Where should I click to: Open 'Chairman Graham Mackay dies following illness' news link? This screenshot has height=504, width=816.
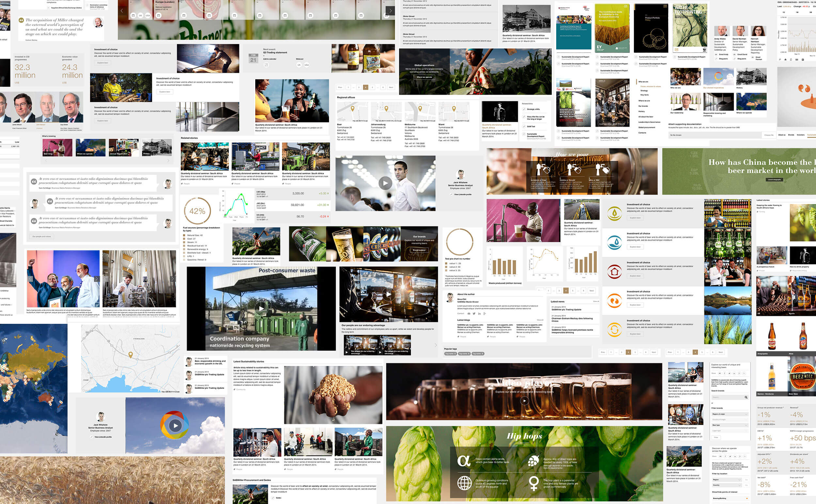572,320
